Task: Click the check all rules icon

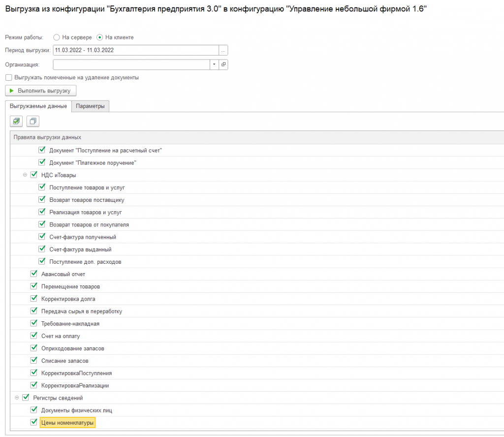Action: [x=16, y=121]
